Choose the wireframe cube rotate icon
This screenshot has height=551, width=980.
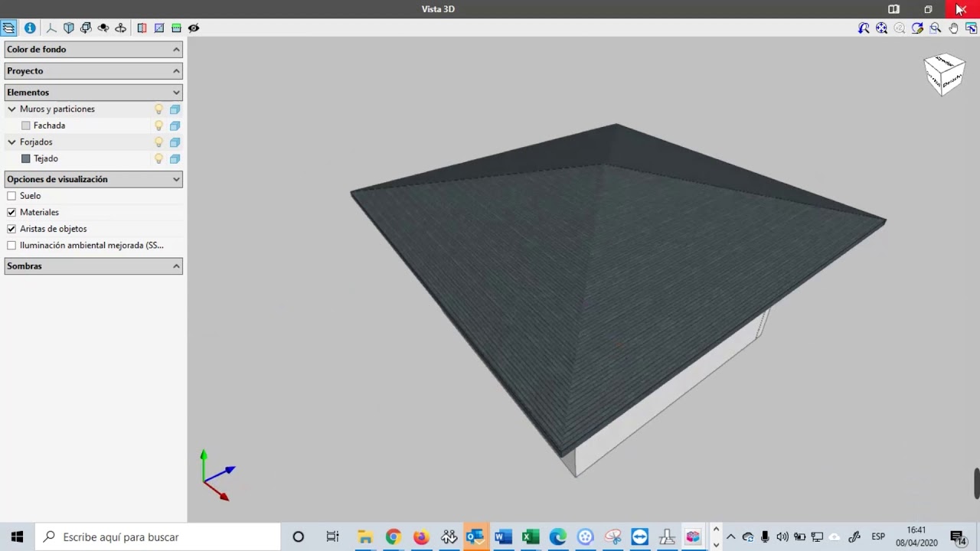(86, 28)
